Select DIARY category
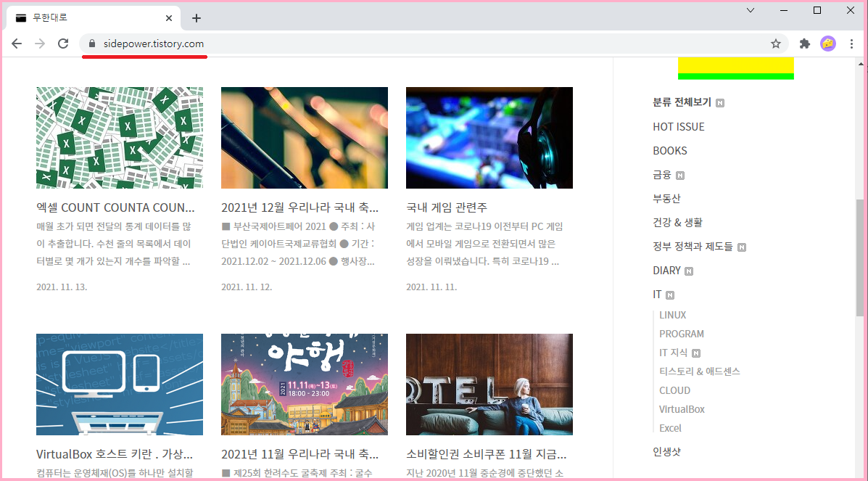The width and height of the screenshot is (868, 481). 666,271
